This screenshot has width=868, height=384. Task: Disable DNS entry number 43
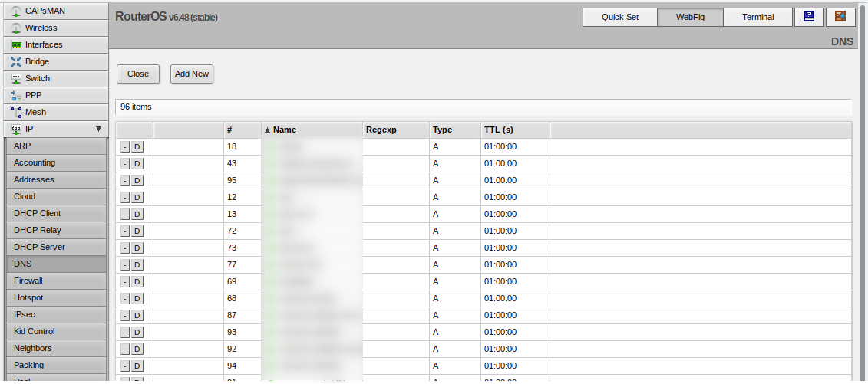137,164
